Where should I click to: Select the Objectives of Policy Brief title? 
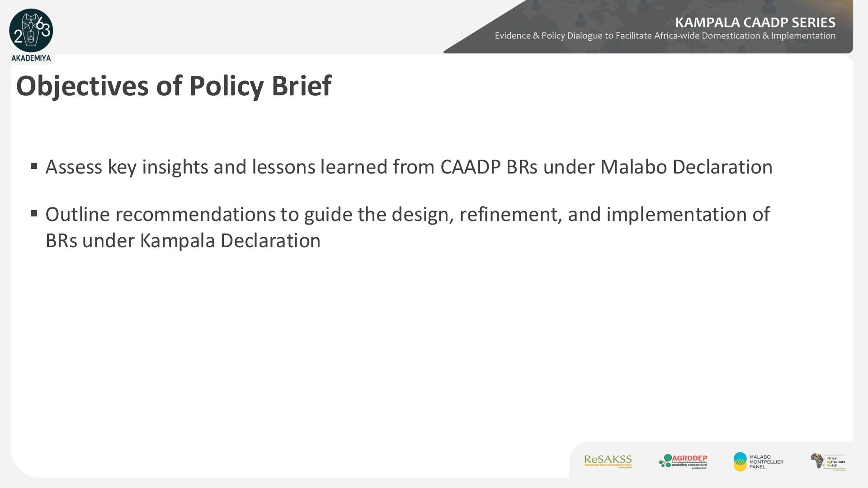[x=174, y=86]
